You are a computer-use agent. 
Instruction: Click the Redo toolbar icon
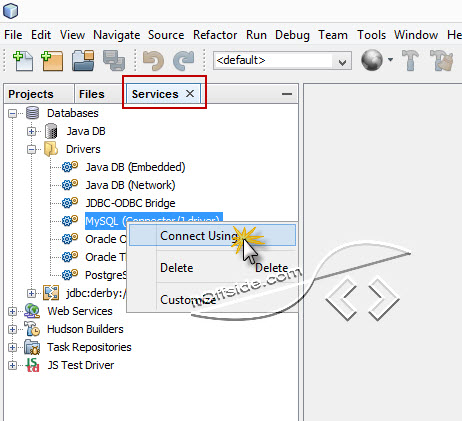(183, 60)
